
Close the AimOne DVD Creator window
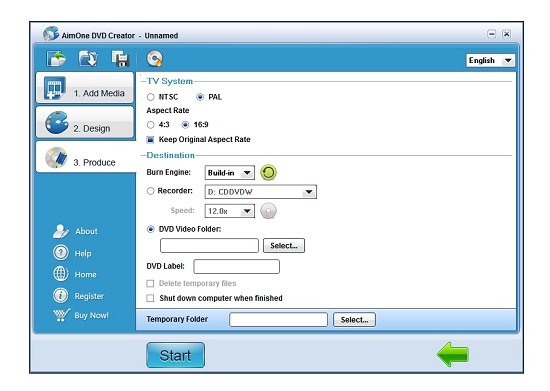pos(506,34)
